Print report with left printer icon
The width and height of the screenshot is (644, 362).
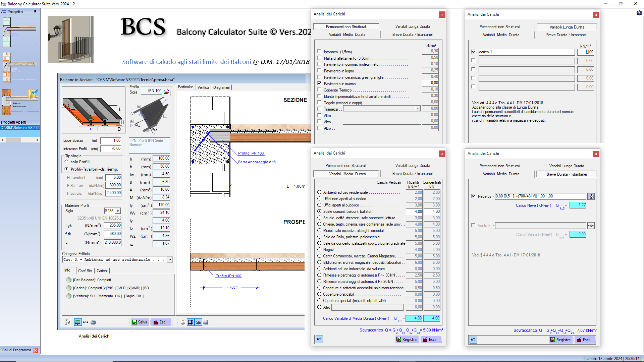click(93, 322)
